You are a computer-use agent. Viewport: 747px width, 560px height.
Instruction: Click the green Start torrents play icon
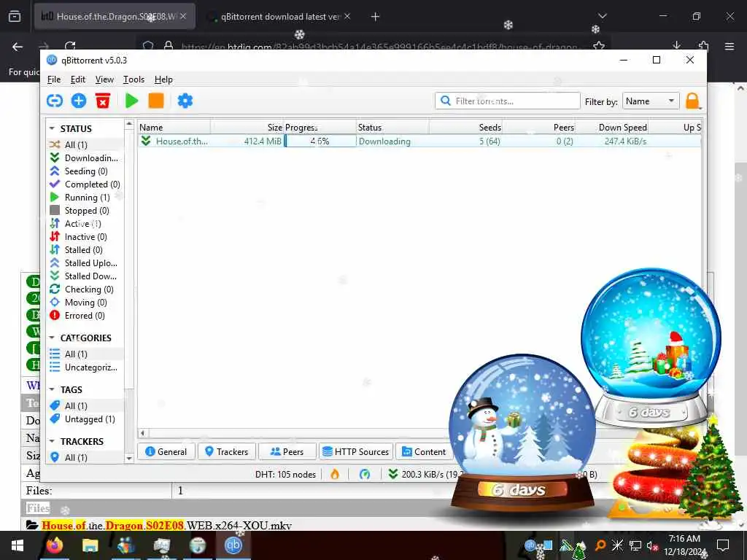131,101
